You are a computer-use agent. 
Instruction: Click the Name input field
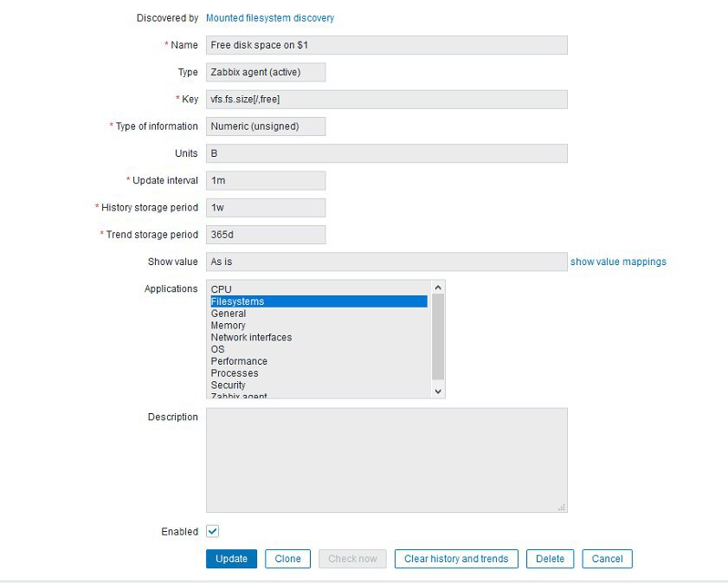click(387, 45)
